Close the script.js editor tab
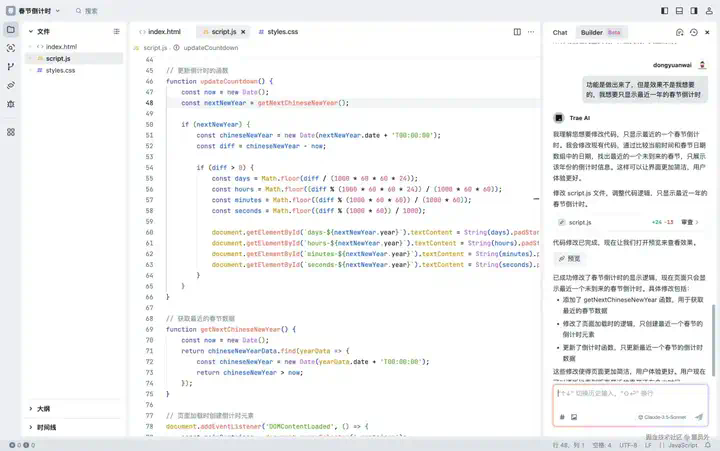 [x=243, y=32]
